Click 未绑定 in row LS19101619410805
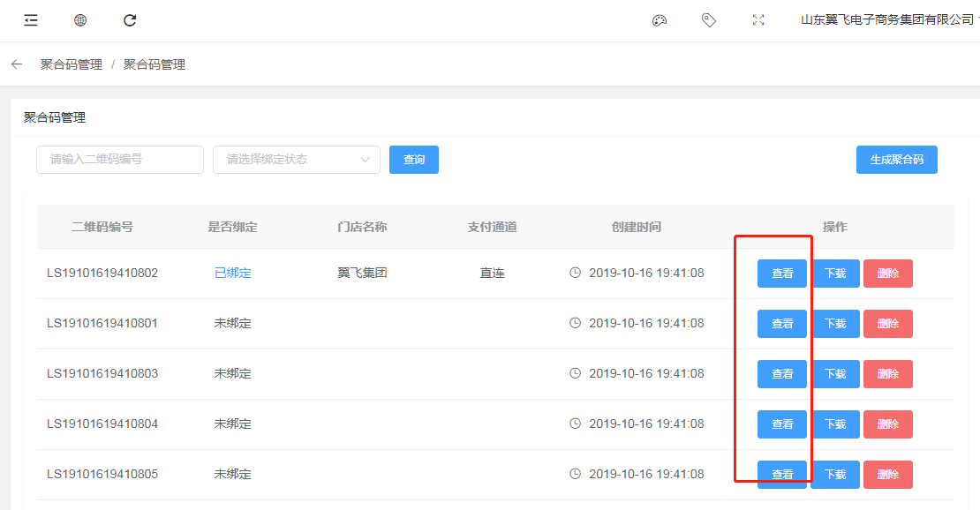This screenshot has width=980, height=510. [x=232, y=475]
